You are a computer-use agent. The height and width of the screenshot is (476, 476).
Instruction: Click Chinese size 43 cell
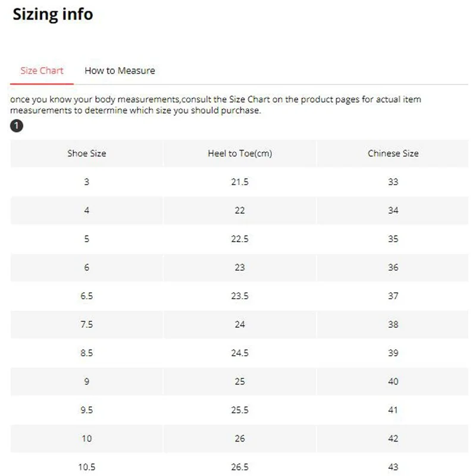tap(393, 466)
